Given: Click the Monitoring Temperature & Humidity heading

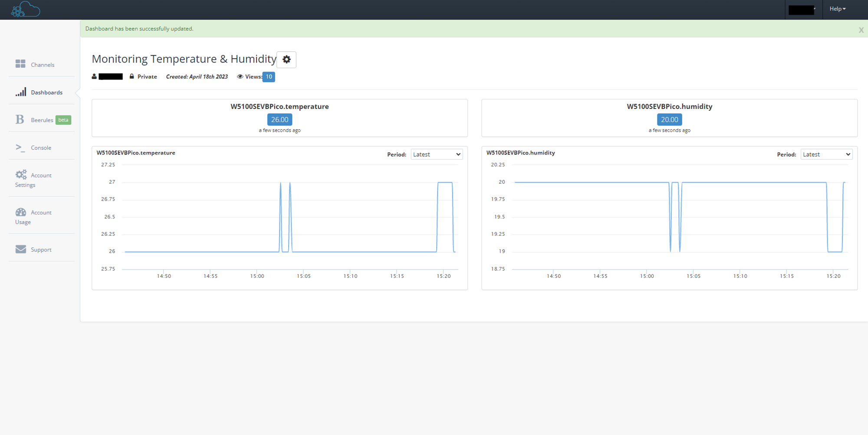Looking at the screenshot, I should point(184,59).
